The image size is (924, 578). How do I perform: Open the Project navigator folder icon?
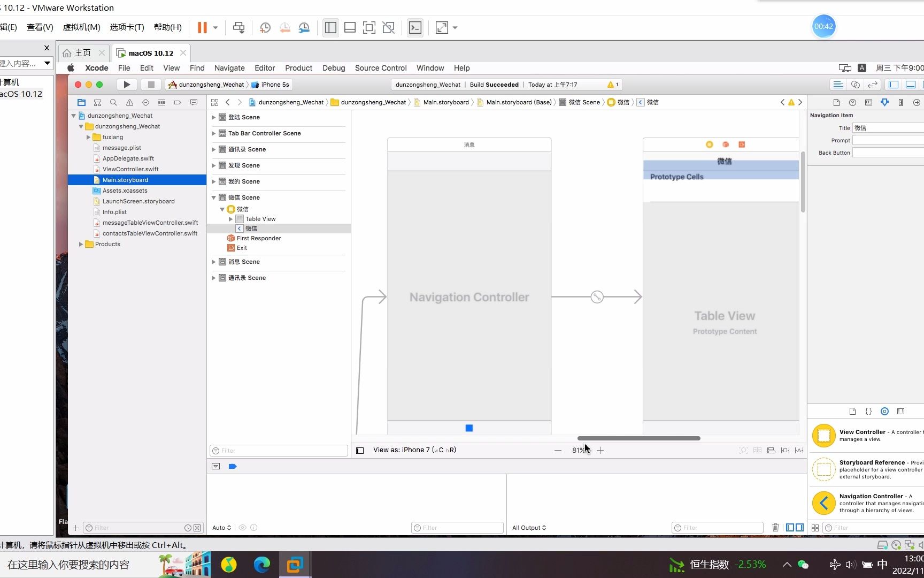click(81, 102)
